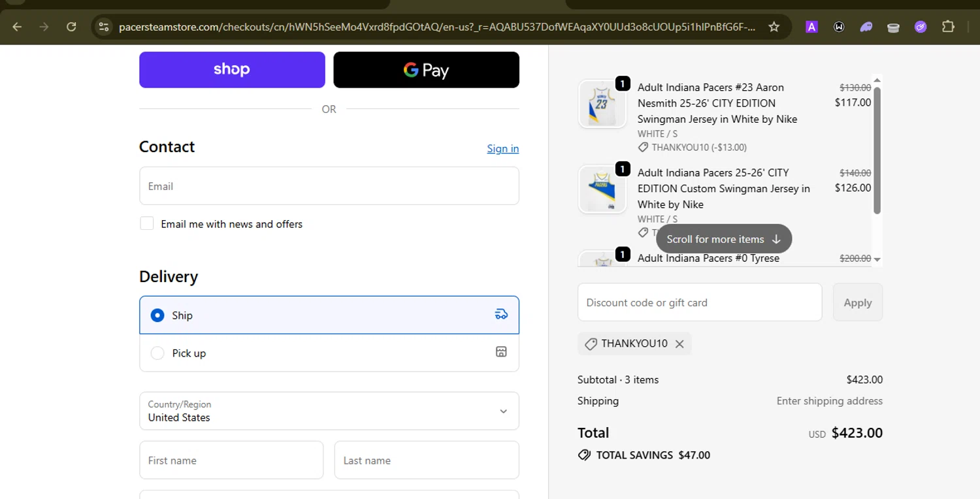980x499 pixels.
Task: Open the gray database-shaped extension
Action: click(x=893, y=27)
